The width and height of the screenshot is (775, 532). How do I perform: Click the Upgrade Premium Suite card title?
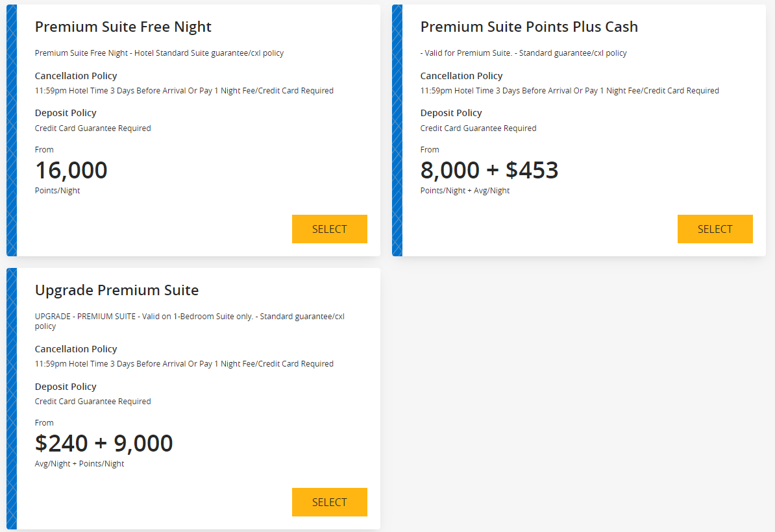(x=117, y=290)
